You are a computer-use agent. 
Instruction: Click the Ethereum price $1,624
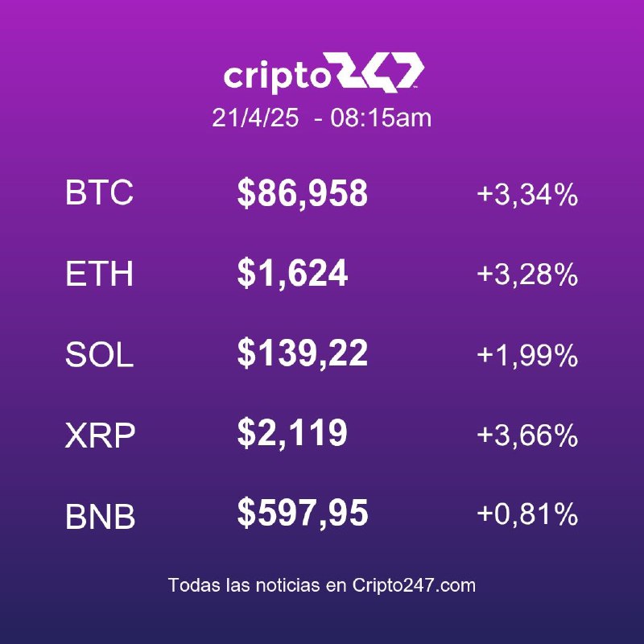292,274
